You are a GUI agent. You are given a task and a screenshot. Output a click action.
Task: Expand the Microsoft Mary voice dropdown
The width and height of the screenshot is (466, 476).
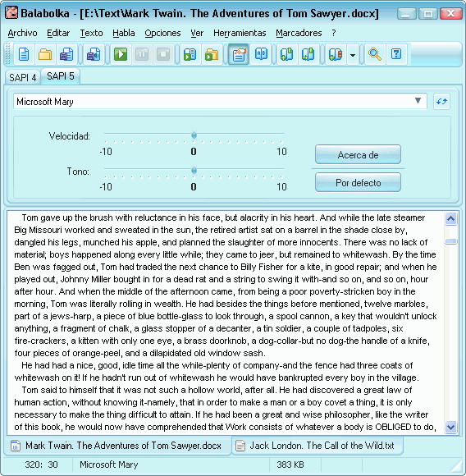coord(418,101)
